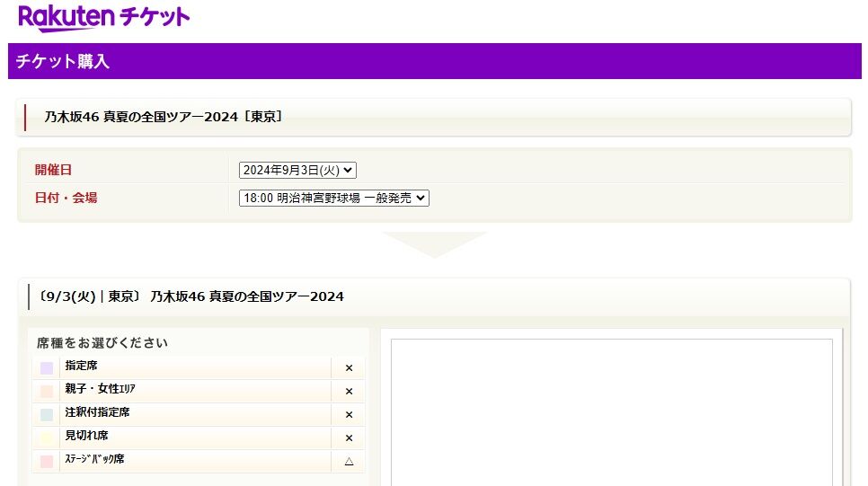The image size is (868, 486).
Task: Select the 親子・女性エリア seat type row
Action: click(x=199, y=391)
